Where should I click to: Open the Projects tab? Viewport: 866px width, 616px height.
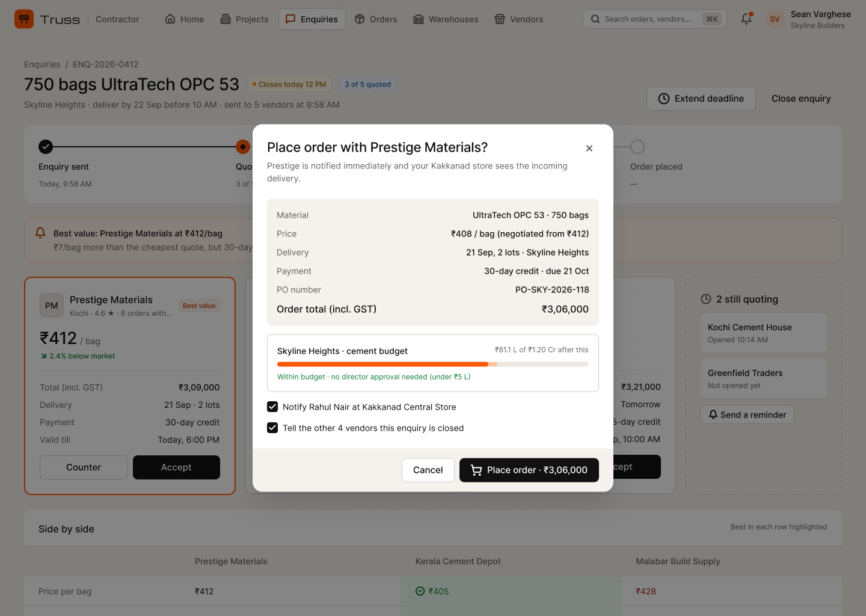pyautogui.click(x=245, y=19)
